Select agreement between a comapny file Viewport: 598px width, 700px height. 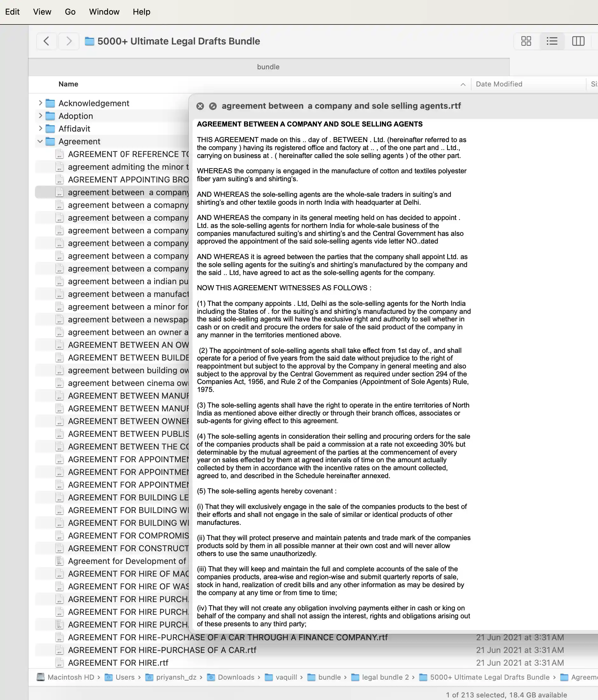coord(128,205)
